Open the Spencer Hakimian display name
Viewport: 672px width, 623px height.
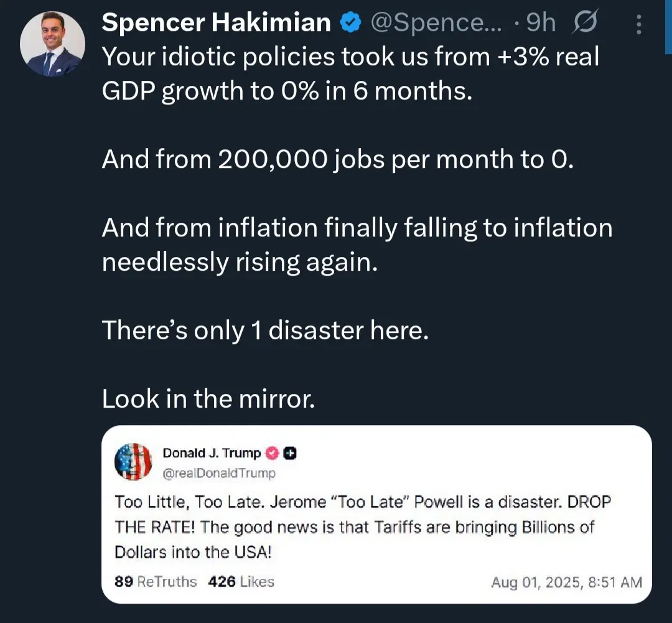[216, 24]
